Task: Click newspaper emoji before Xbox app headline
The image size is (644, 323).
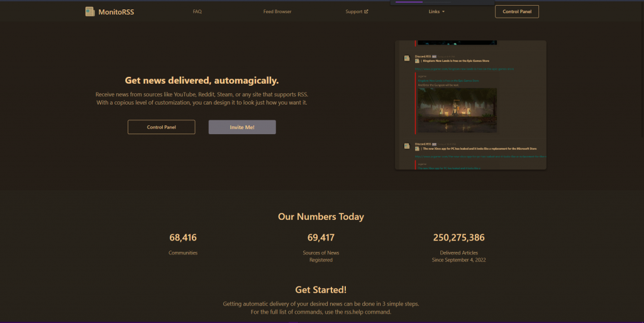Action: 417,149
